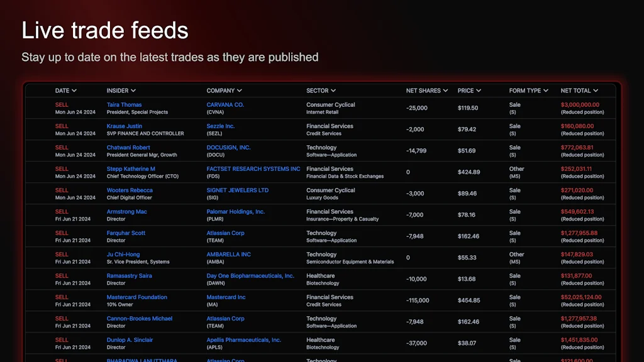
Task: Sort by the FORM TYPE column chevron
Action: 545,90
